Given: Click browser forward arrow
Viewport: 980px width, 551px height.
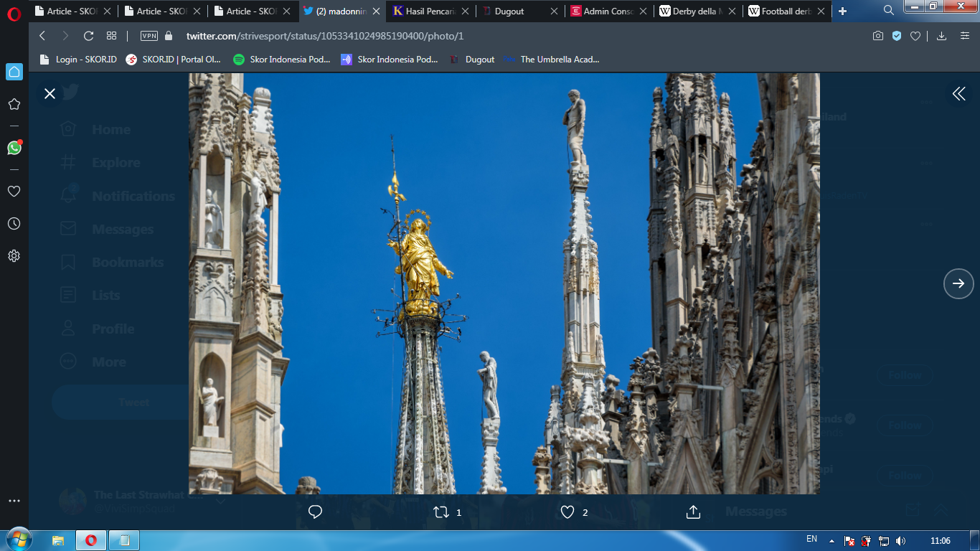Looking at the screenshot, I should (65, 36).
